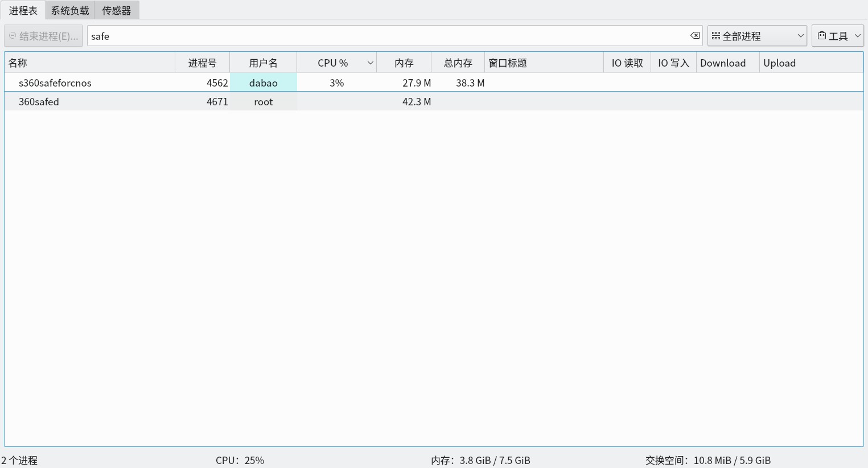The height and width of the screenshot is (468, 868).
Task: Sort by the 进程号 column header
Action: coord(202,63)
